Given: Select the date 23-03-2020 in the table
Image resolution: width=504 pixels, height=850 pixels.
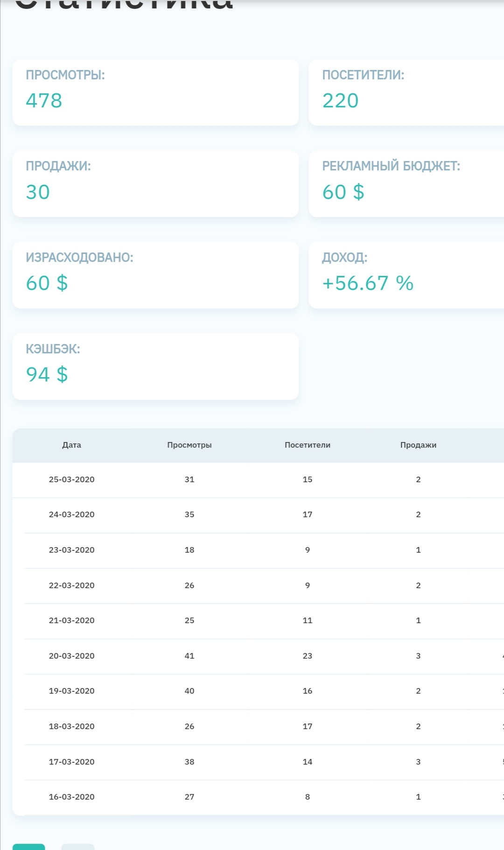Looking at the screenshot, I should click(71, 550).
